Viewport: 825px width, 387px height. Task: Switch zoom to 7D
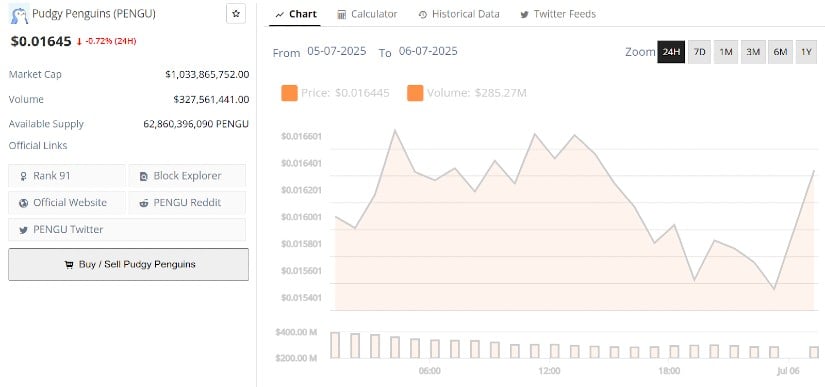699,52
